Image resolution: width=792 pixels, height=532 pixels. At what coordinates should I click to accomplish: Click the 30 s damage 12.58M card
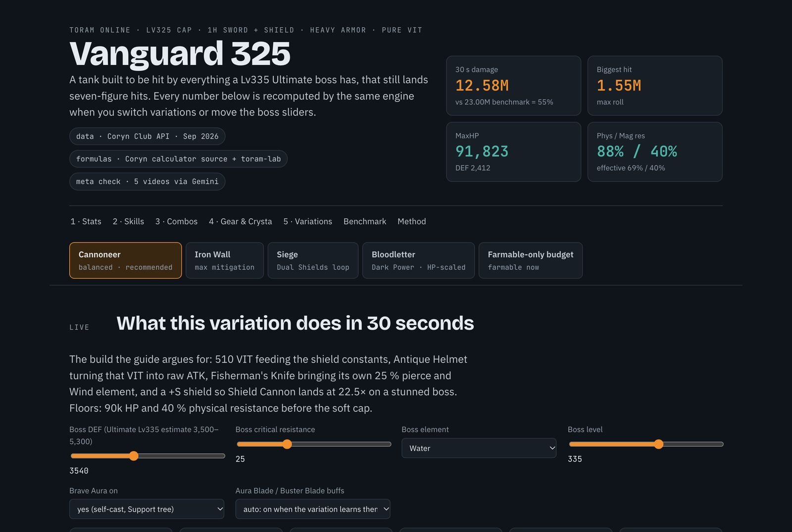tap(513, 86)
